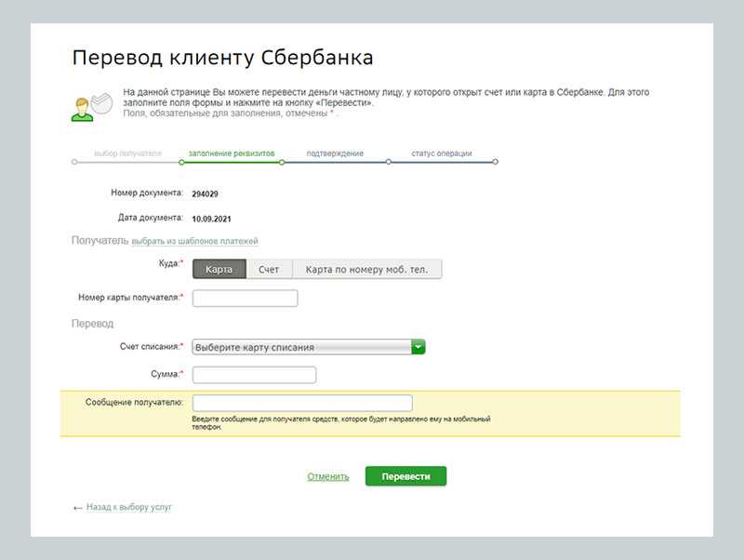Image resolution: width=744 pixels, height=560 pixels.
Task: Click the выбор получателя step
Action: pyautogui.click(x=127, y=153)
